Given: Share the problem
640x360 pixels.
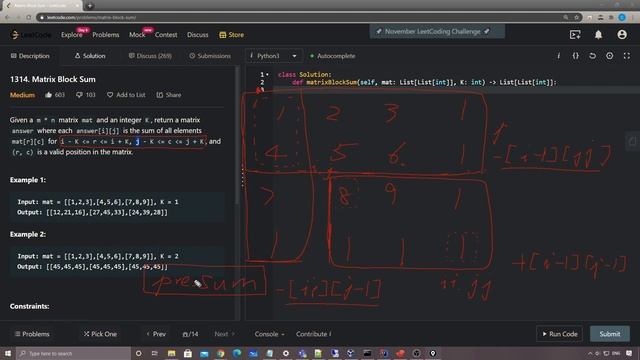Looking at the screenshot, I should tap(169, 95).
